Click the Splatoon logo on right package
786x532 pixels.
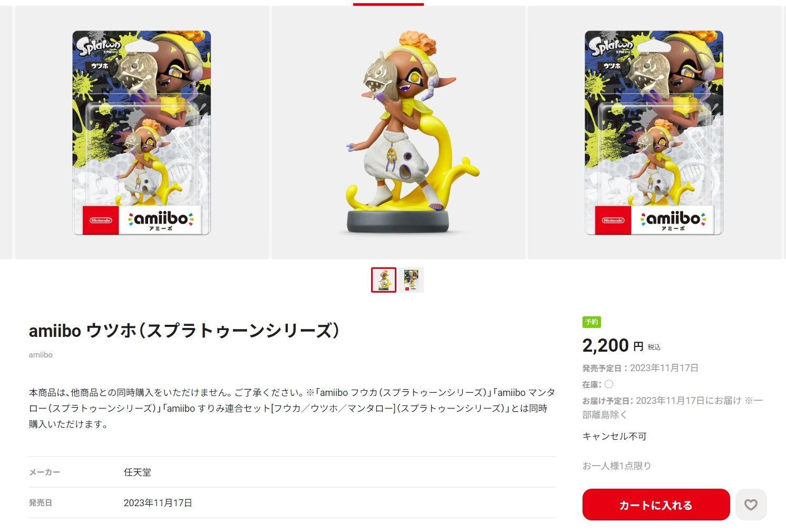[x=611, y=46]
